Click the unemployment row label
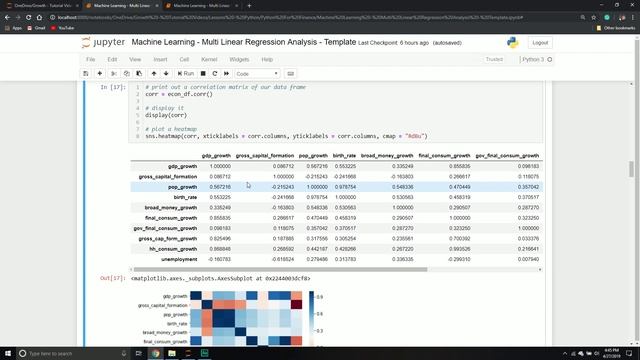 [x=179, y=259]
